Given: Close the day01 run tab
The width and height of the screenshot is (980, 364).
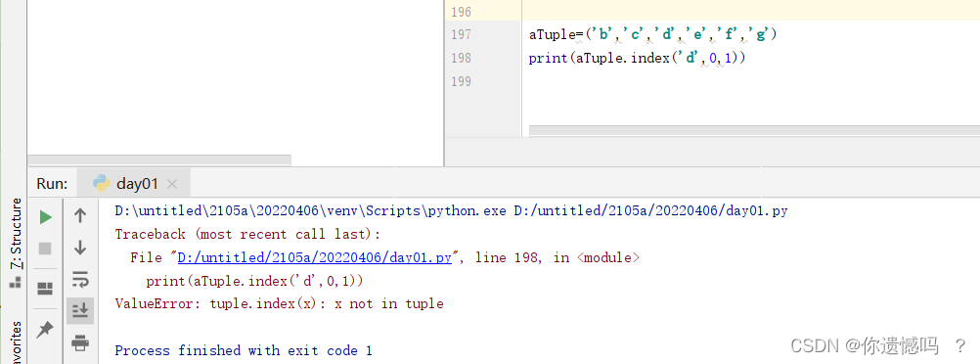Looking at the screenshot, I should click(x=172, y=184).
